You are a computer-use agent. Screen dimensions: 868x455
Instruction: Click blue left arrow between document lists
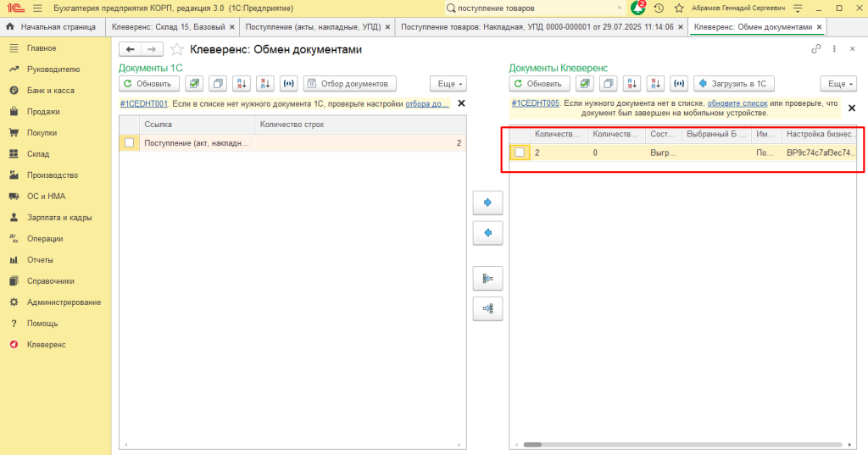[487, 232]
